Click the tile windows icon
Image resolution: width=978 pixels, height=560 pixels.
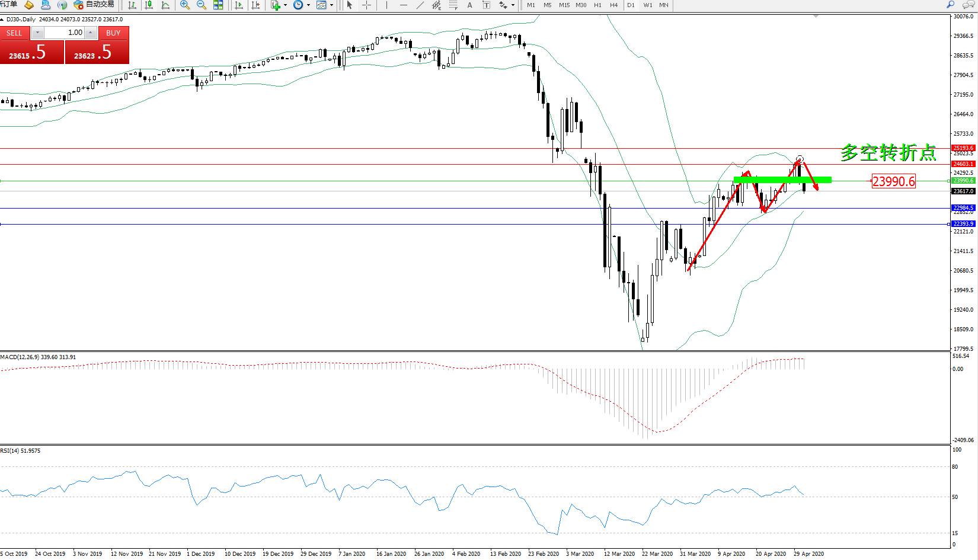coord(218,5)
